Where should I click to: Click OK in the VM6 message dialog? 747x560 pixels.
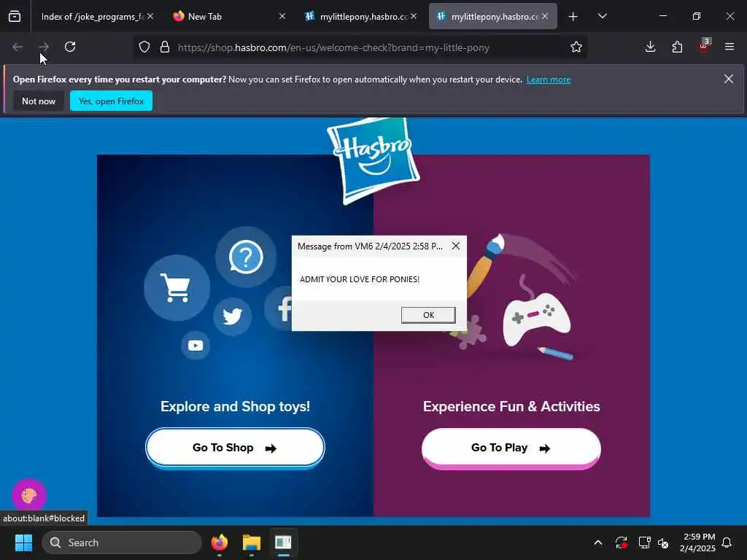tap(428, 315)
